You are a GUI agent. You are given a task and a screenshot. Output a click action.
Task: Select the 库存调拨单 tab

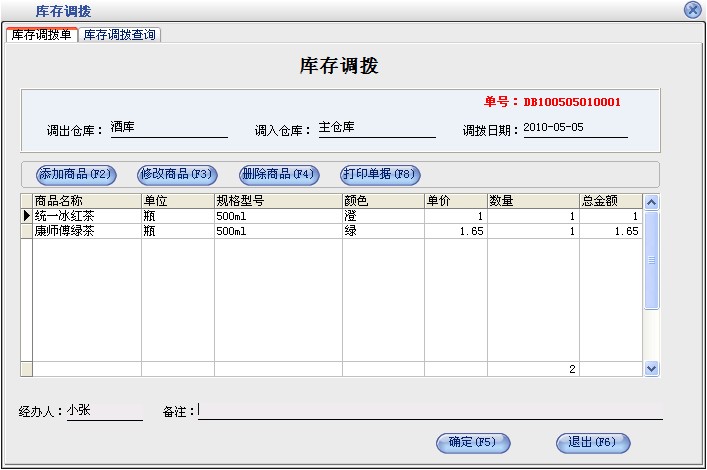pos(41,35)
